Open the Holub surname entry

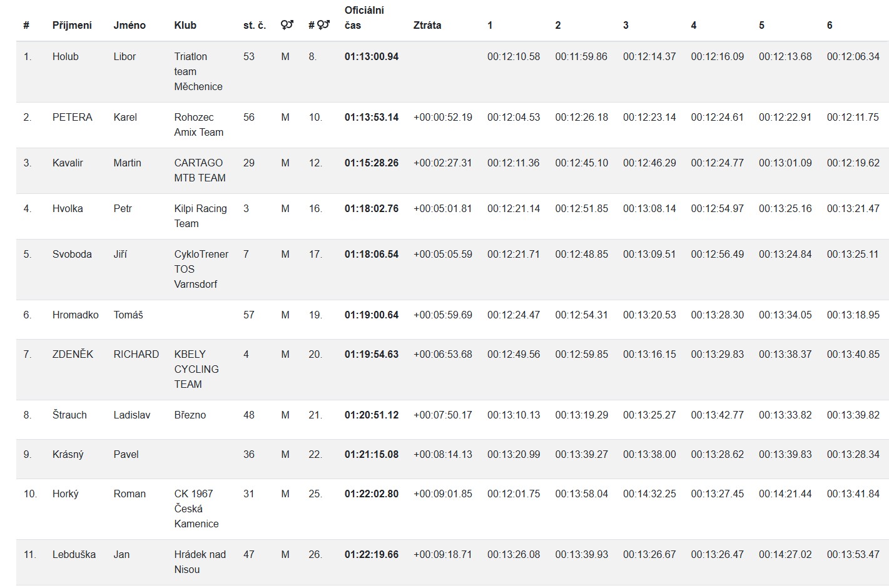pos(66,56)
